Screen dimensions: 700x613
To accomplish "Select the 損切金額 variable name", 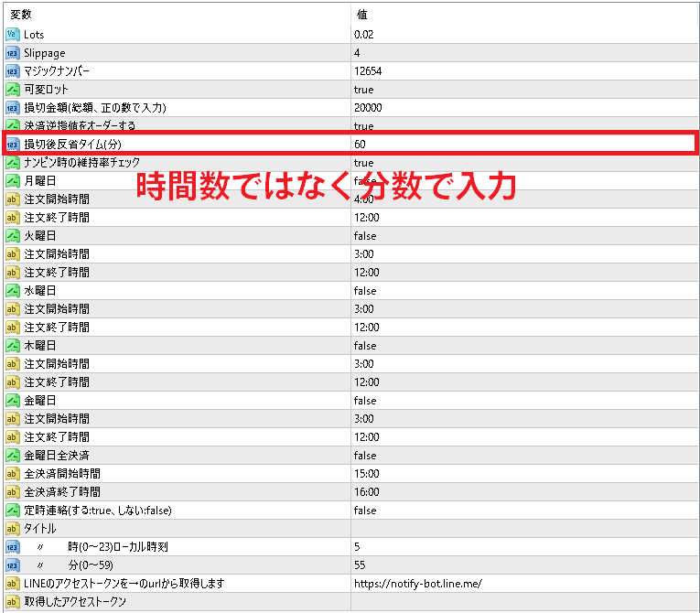I will 94,108.
